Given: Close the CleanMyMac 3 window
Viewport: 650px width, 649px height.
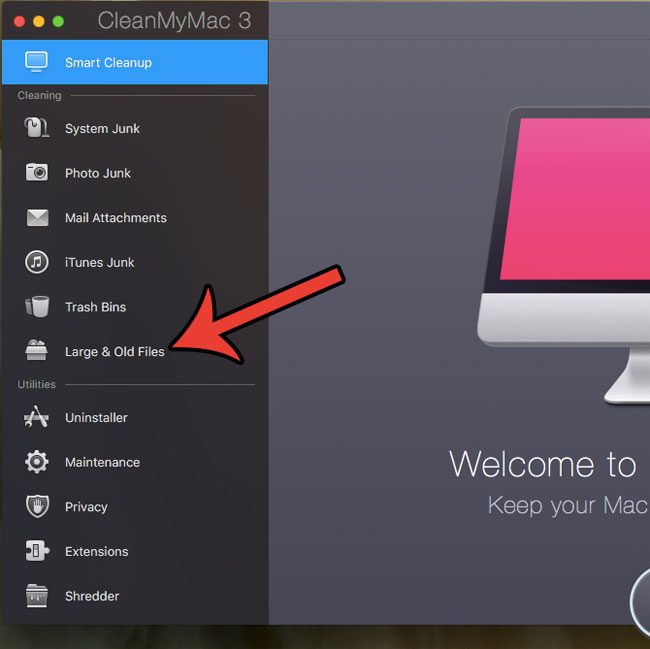Looking at the screenshot, I should 19,21.
